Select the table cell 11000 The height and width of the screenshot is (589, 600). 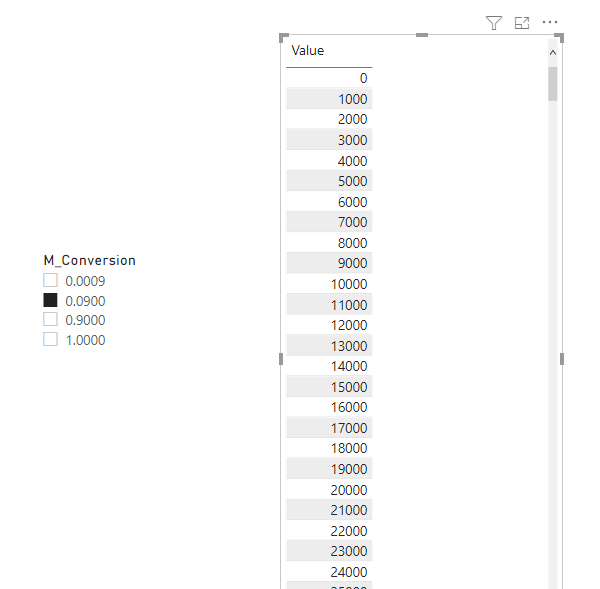click(x=329, y=304)
